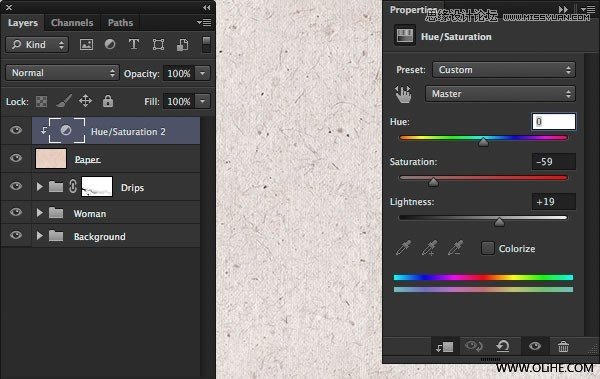
Task: Open the Layers panel flyout menu
Action: pyautogui.click(x=204, y=23)
